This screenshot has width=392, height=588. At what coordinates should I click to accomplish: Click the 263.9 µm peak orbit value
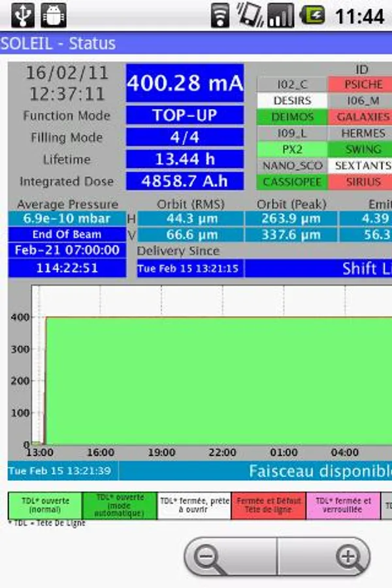(x=291, y=219)
